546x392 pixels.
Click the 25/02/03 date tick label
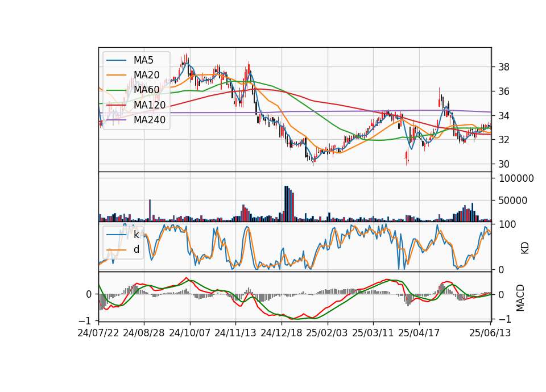(x=327, y=333)
